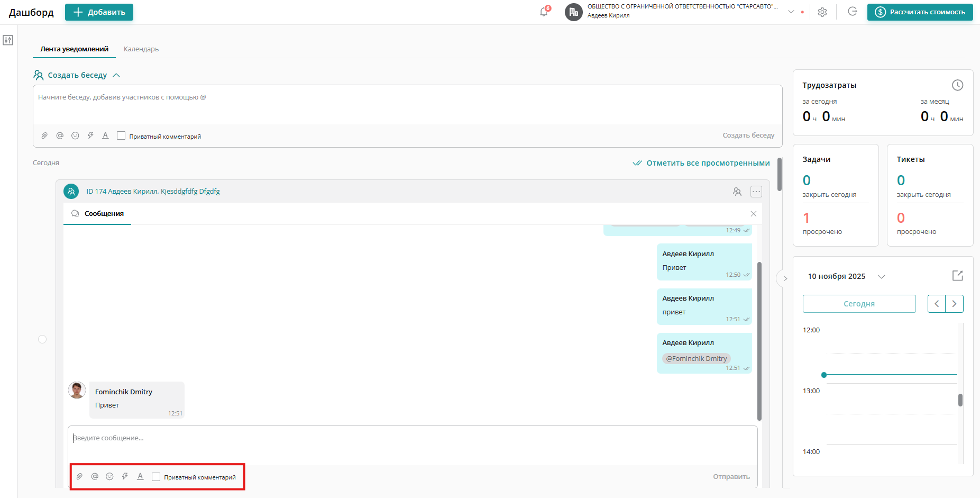The width and height of the screenshot is (980, 498).
Task: Click the chat messages scrollbar
Action: coord(759,341)
